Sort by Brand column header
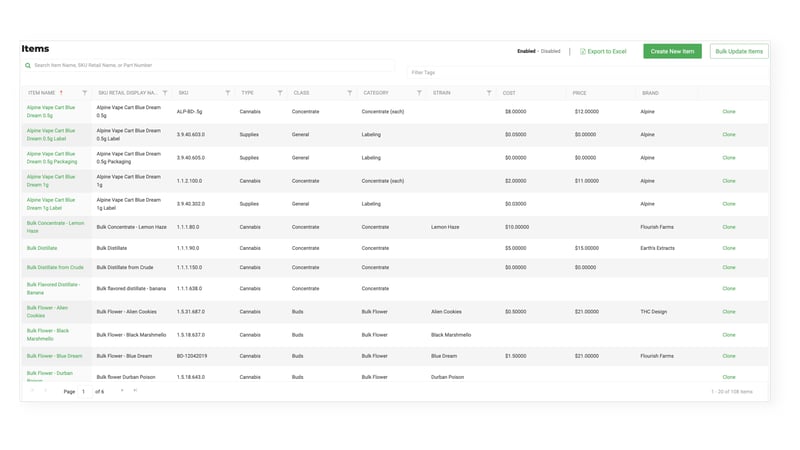This screenshot has height=450, width=800. click(650, 93)
